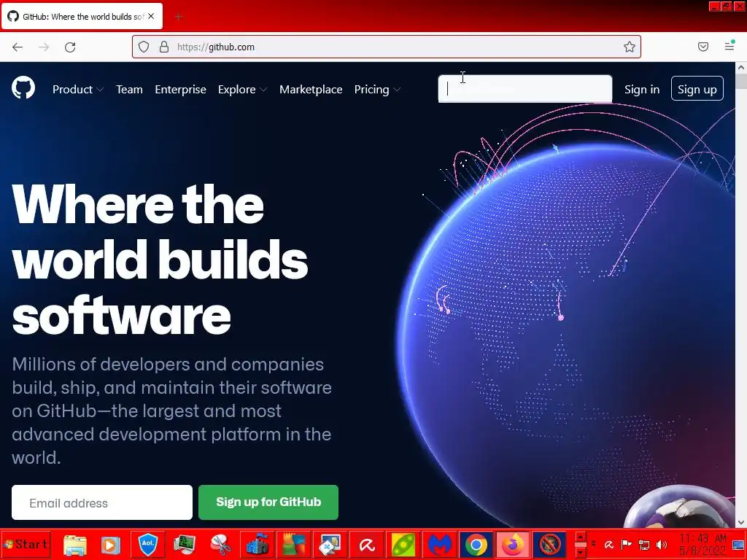Launch the media player taskbar icon
747x560 pixels.
(110, 545)
